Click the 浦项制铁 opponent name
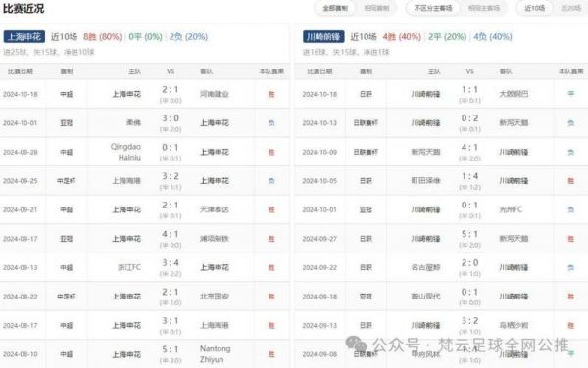Screen dimensions: 588x368 pos(214,239)
